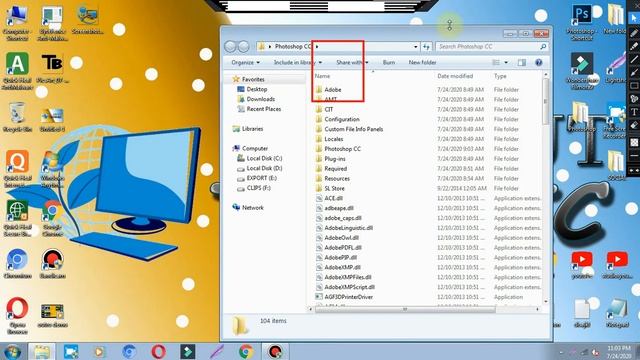This screenshot has width=640, height=360.
Task: Select the ACE.dll file
Action: pyautogui.click(x=333, y=198)
